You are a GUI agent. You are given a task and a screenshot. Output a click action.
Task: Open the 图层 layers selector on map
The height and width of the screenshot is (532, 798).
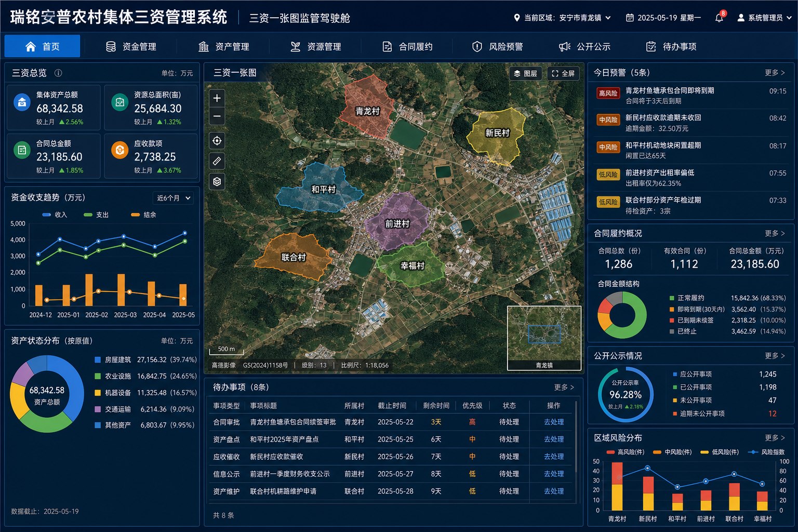[x=525, y=73]
